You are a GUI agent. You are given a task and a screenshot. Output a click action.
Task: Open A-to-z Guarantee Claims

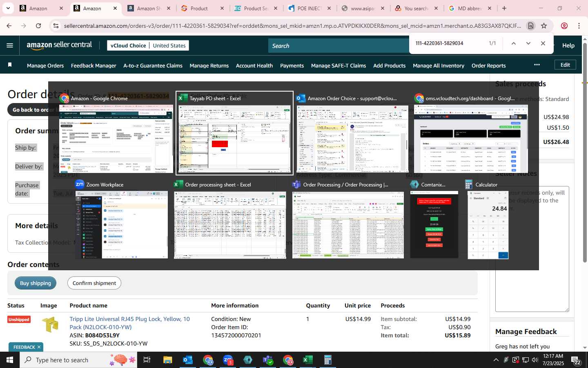click(153, 65)
